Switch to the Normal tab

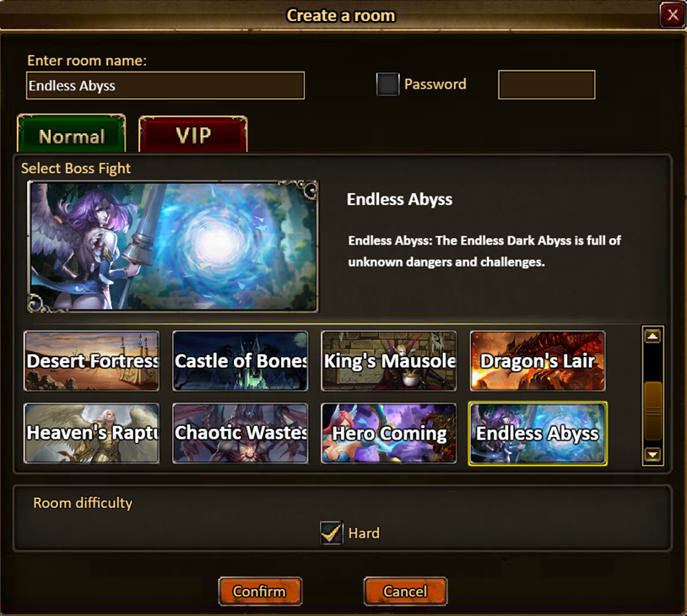72,134
